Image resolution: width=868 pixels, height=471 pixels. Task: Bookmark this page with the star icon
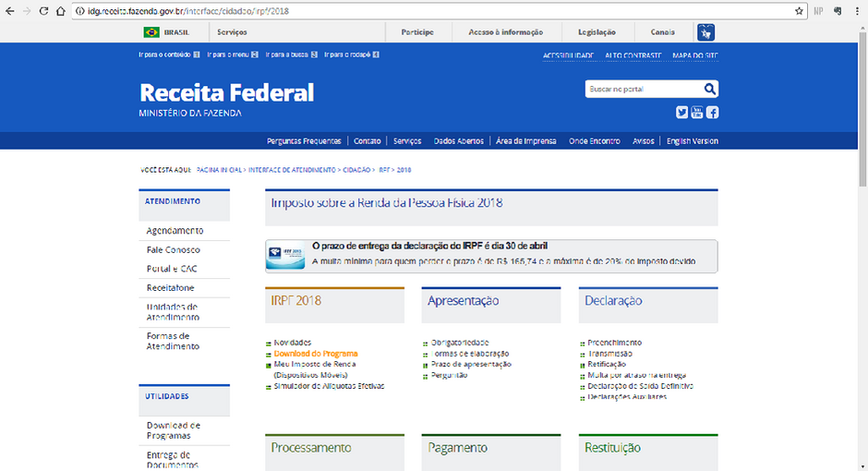coord(799,11)
